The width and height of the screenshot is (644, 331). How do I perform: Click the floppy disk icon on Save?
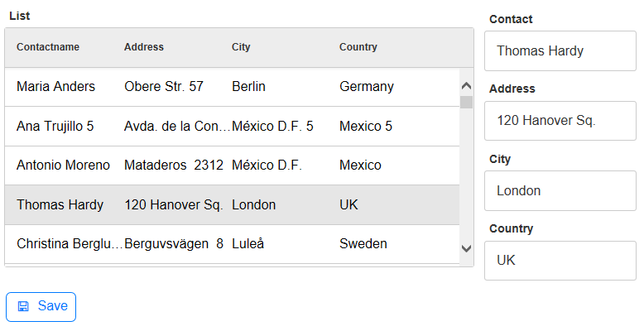point(23,306)
